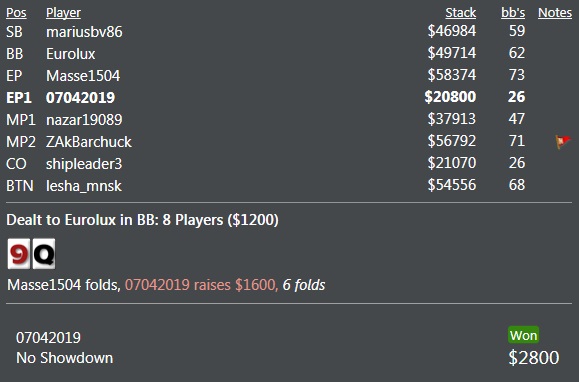Sort by the Player column header
Viewport: 579px width, 382px height.
tap(63, 13)
